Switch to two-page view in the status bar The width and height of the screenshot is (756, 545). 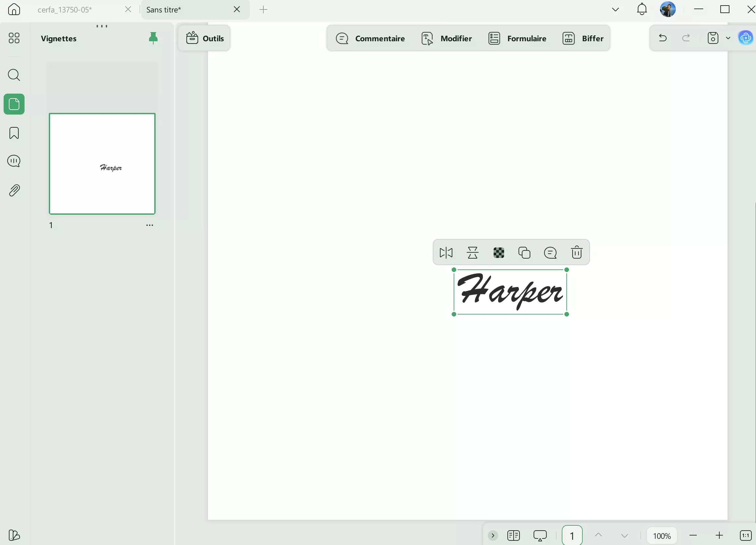[513, 535]
